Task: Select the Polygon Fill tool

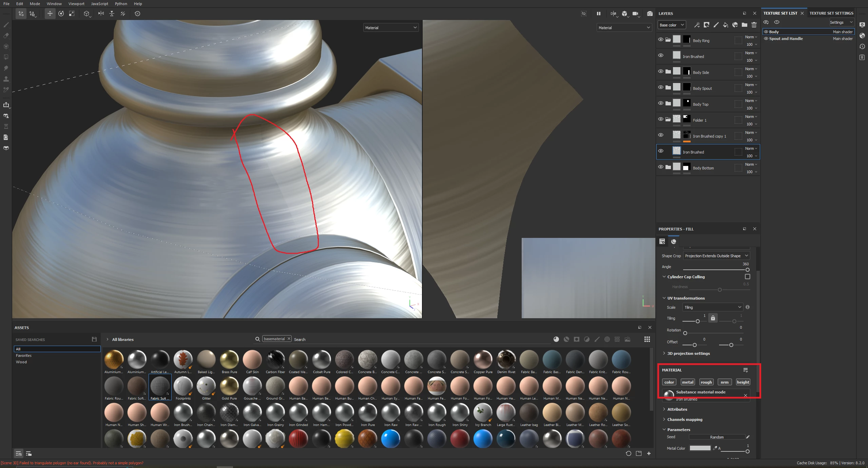Action: (x=6, y=57)
